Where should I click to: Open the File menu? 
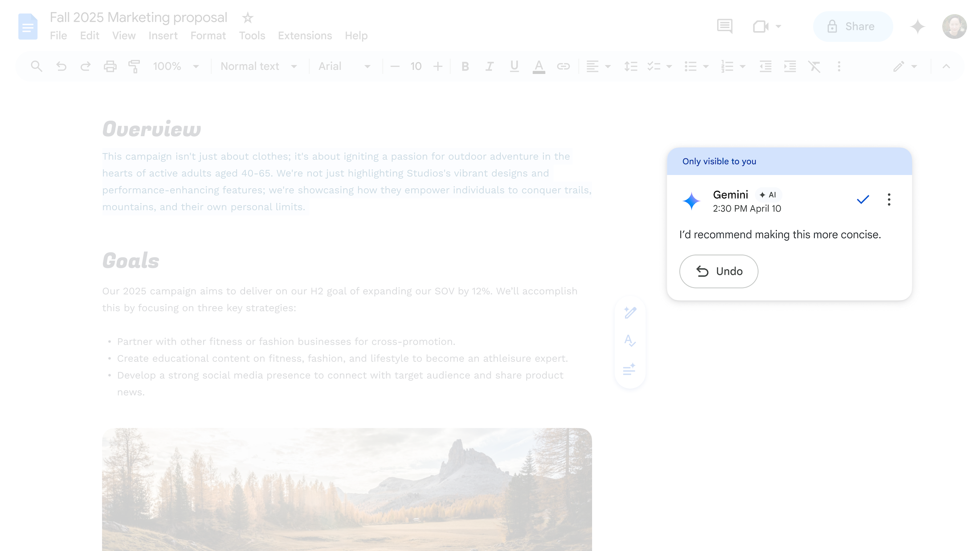pos(58,36)
